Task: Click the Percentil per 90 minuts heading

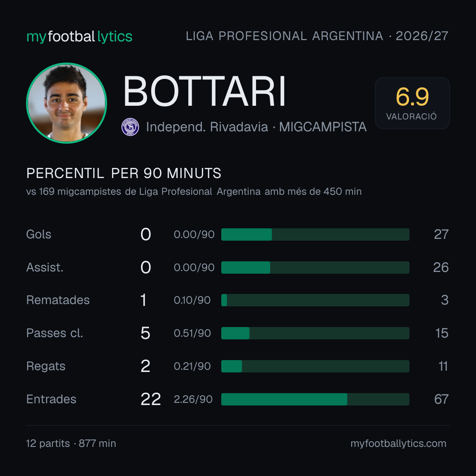Action: [x=123, y=173]
